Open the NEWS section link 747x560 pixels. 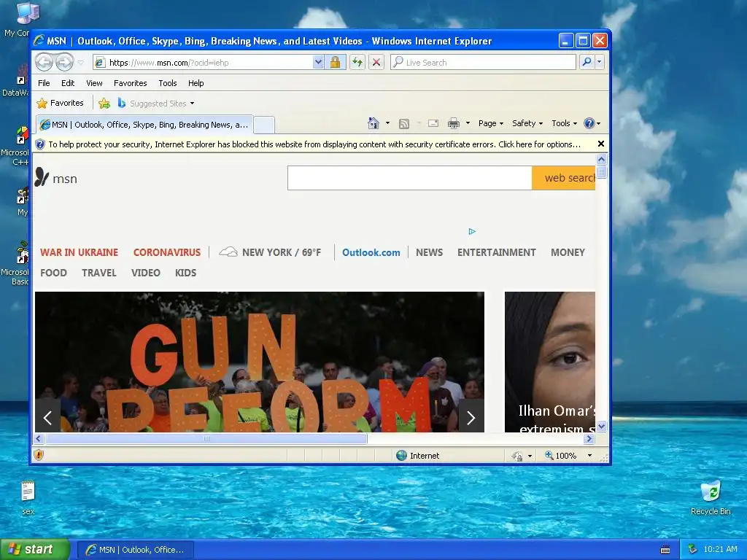(429, 252)
